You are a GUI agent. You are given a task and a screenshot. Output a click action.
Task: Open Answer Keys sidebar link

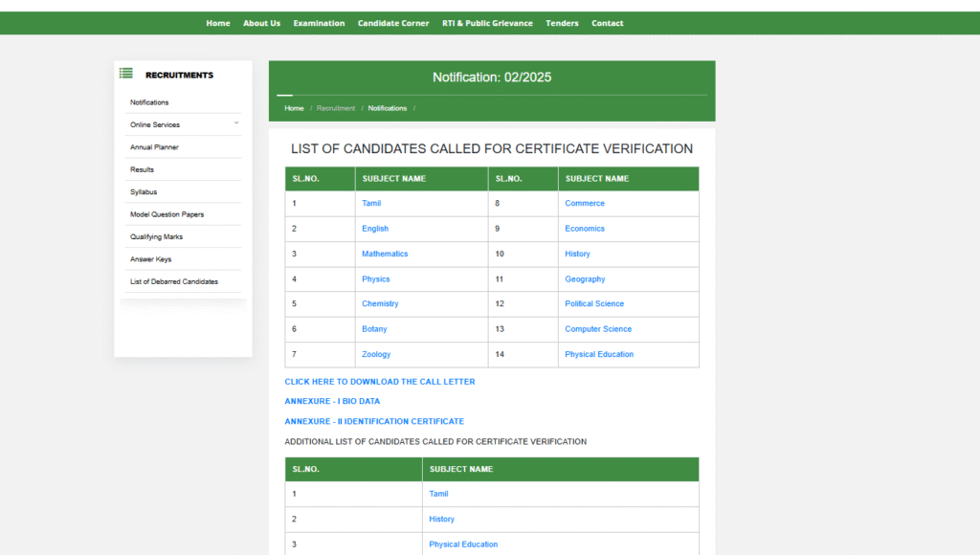point(151,259)
